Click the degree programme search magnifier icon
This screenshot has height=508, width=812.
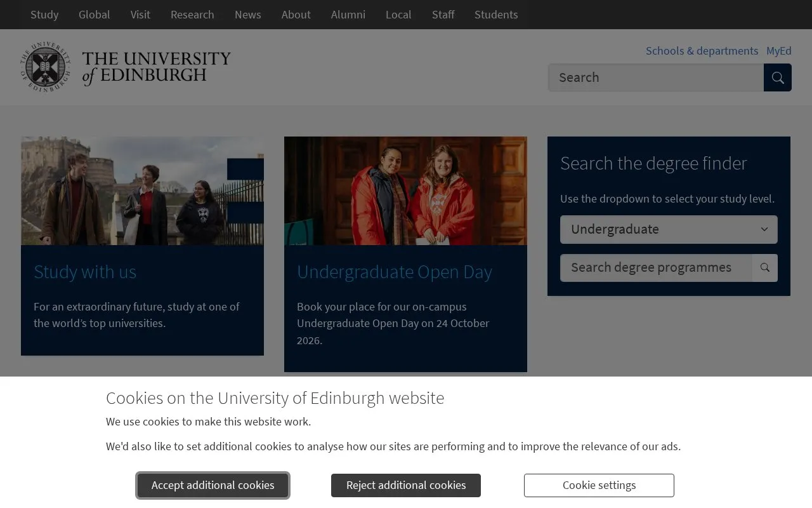(x=765, y=268)
